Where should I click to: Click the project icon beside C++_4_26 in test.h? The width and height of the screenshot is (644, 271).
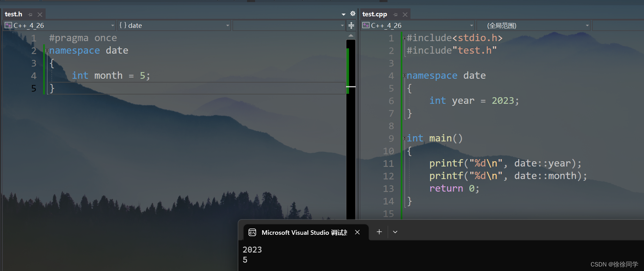(x=8, y=25)
